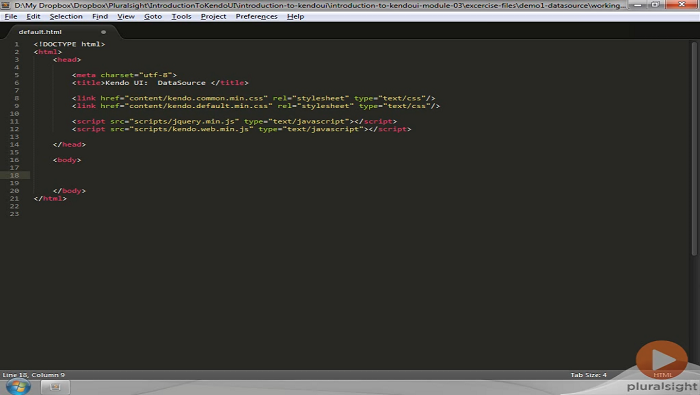The width and height of the screenshot is (700, 395).
Task: Open the Project menu
Action: pos(213,17)
